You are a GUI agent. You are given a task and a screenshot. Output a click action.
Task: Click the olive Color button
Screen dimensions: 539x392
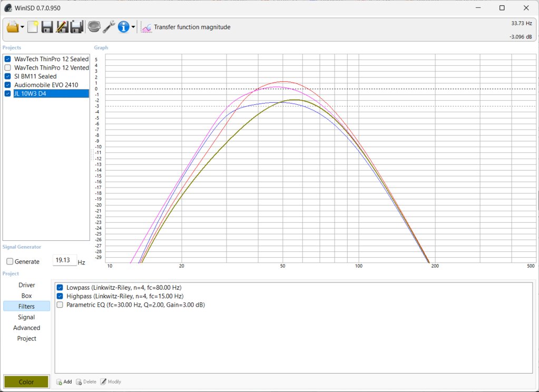[x=26, y=381]
